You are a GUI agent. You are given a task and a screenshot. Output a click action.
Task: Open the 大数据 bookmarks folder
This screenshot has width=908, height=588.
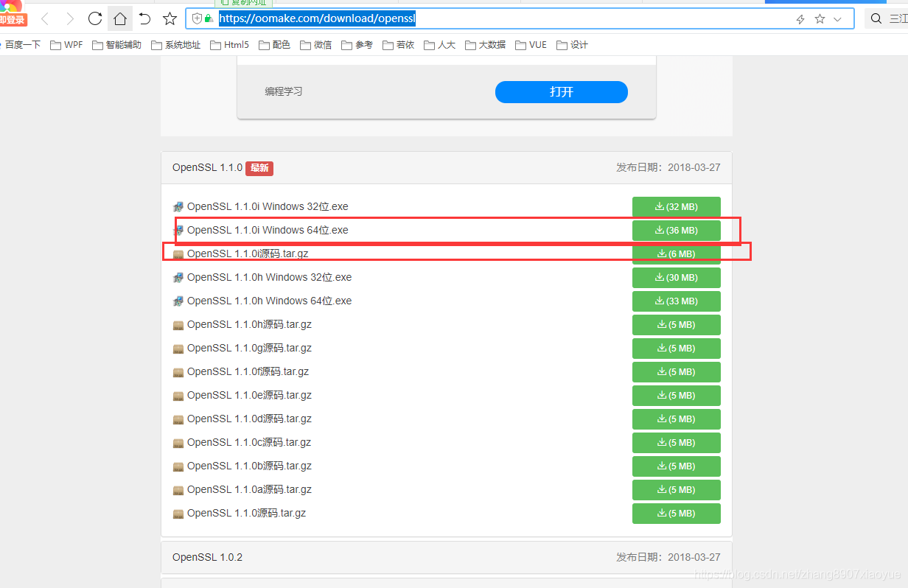coord(485,45)
